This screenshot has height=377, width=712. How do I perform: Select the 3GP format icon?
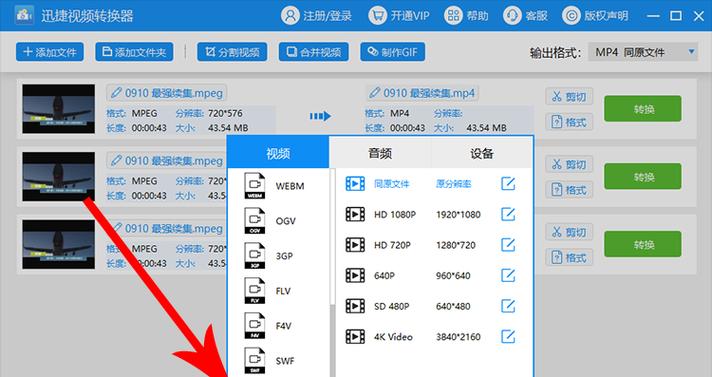255,256
